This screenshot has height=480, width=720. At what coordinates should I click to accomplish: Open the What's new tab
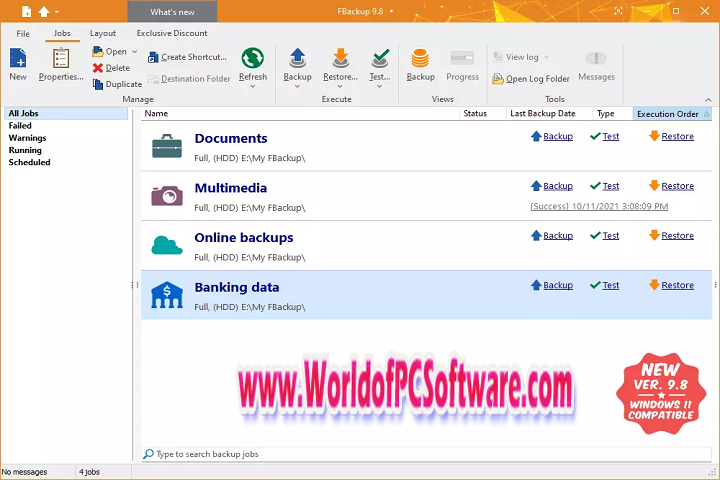(172, 12)
